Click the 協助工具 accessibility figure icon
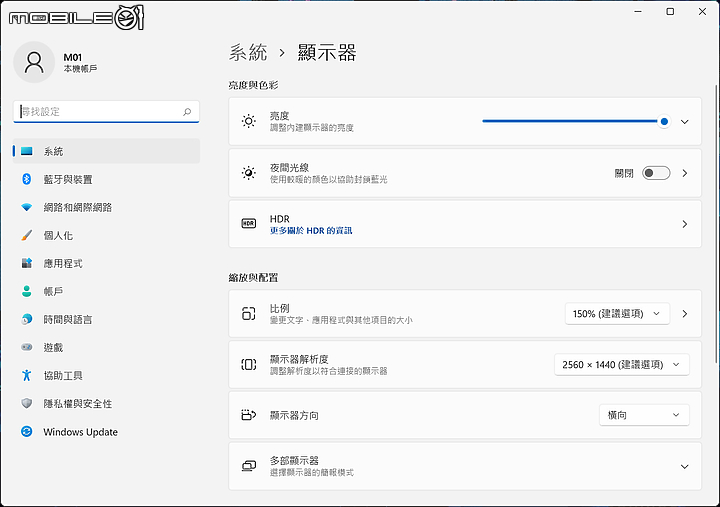Viewport: 720px width, 507px height. [27, 375]
